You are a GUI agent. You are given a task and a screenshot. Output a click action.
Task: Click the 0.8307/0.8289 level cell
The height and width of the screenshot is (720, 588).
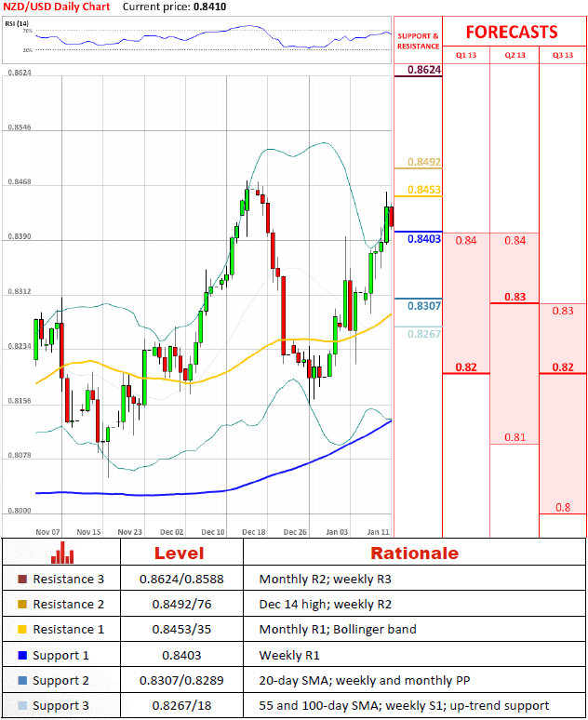[x=181, y=680]
